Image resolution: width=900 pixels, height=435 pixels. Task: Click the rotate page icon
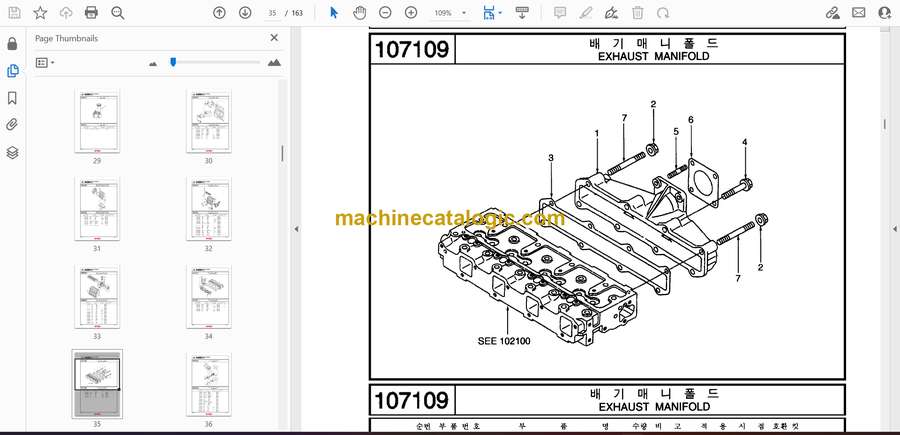tap(663, 13)
